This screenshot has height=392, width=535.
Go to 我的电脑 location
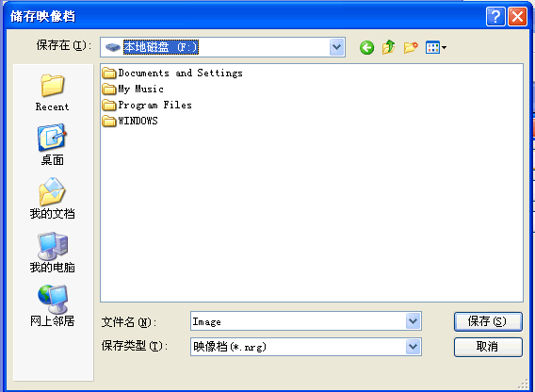pos(52,253)
